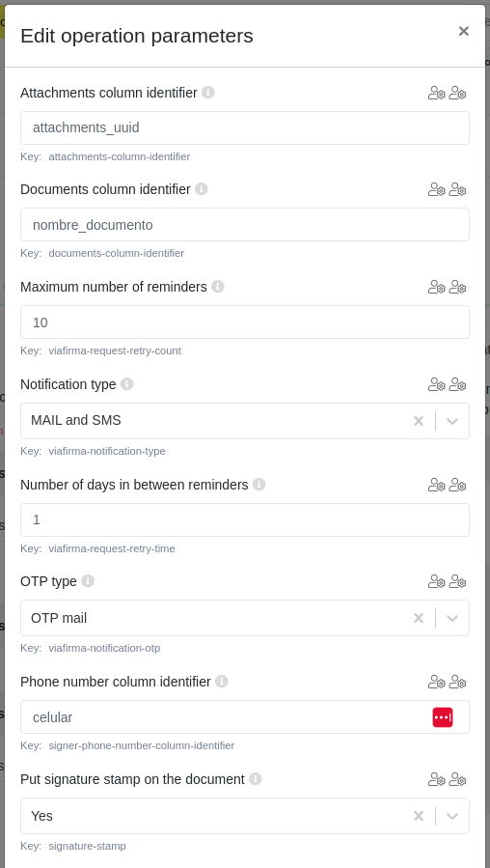Click the days between reminders field showing 1

(x=245, y=519)
